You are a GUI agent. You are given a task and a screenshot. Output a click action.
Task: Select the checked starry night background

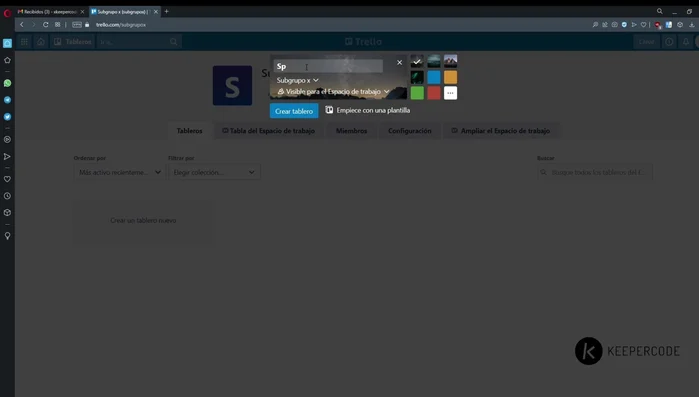click(417, 61)
